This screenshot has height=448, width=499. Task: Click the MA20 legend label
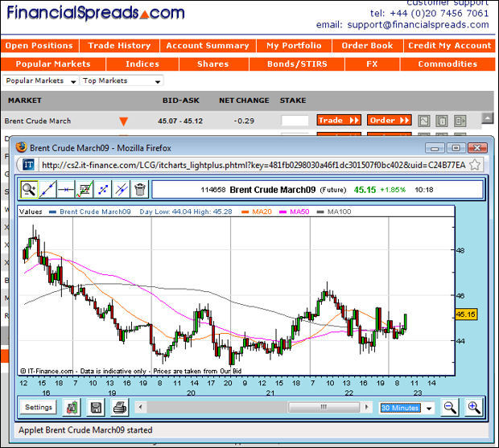[262, 212]
